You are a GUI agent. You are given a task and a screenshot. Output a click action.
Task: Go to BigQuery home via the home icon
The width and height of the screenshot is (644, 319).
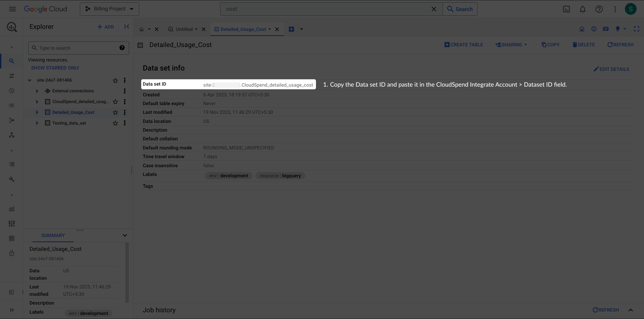pos(582,29)
